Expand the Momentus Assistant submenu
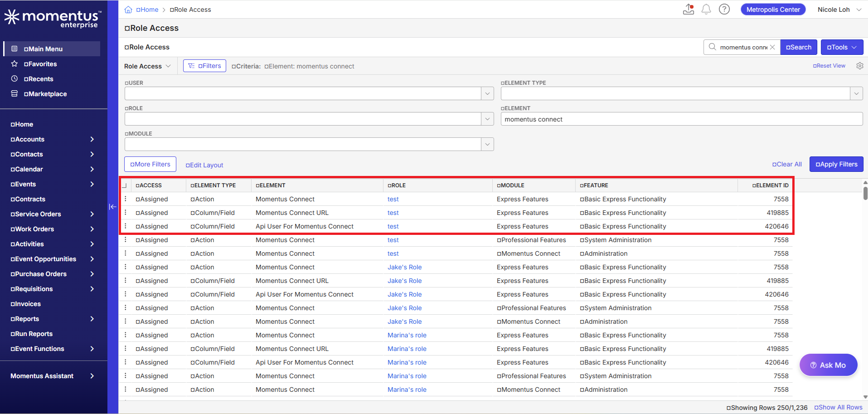 click(x=92, y=376)
